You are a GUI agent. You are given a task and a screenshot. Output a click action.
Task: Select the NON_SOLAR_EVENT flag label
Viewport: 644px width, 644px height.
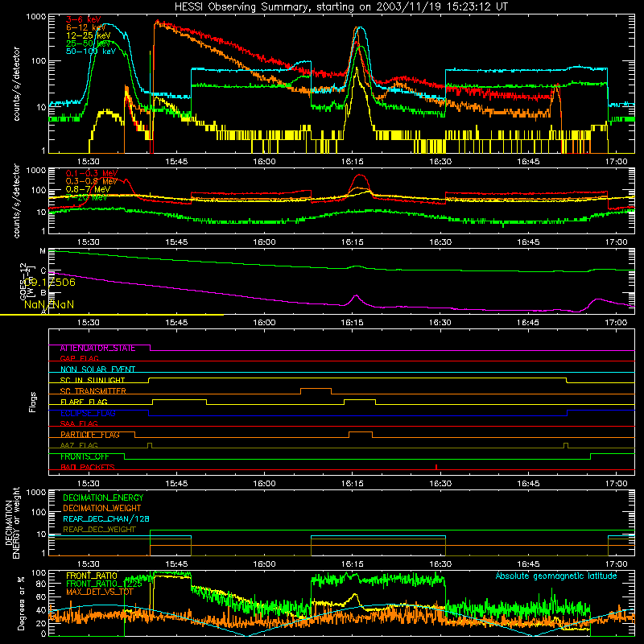coord(97,369)
